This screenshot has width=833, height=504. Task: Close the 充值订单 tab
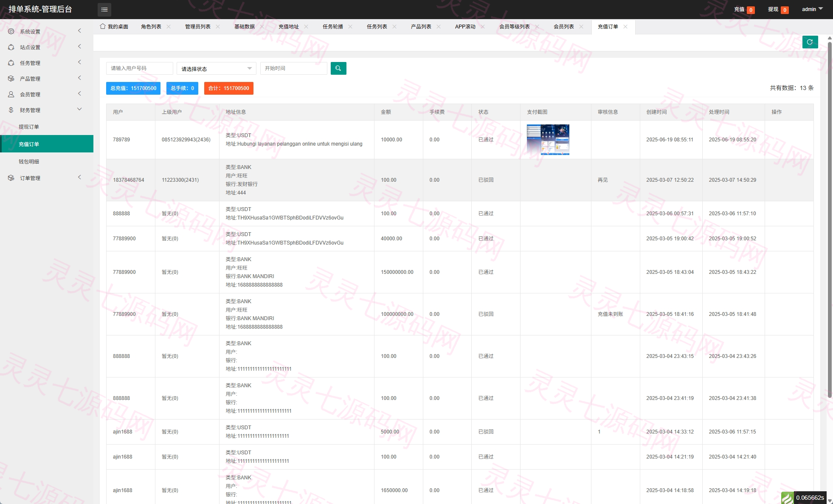[x=625, y=26]
